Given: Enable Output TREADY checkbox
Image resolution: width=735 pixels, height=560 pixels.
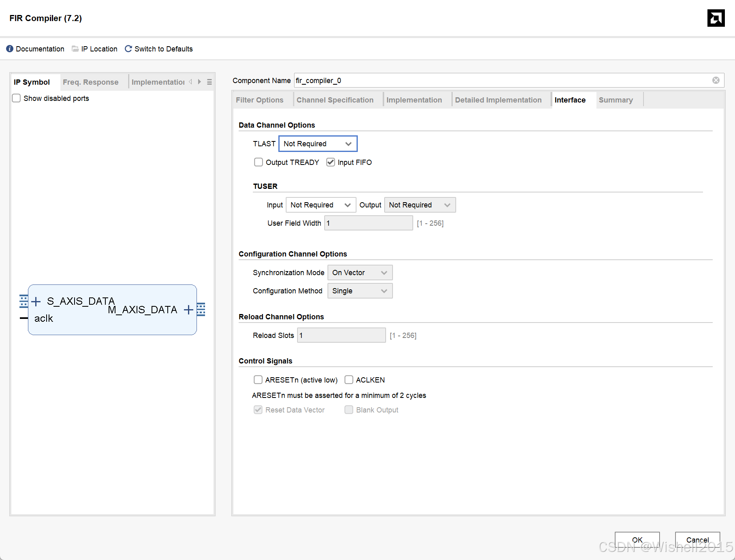Looking at the screenshot, I should [x=259, y=162].
